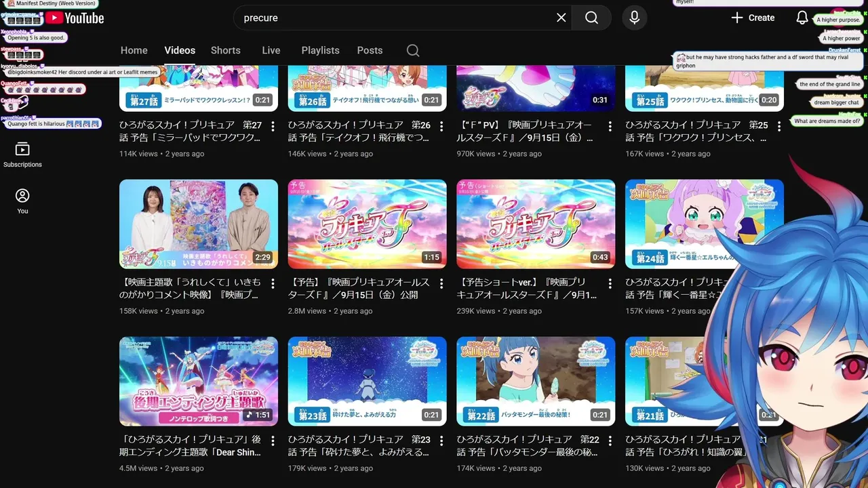
Task: Open options menu for episode 27 preview
Action: pyautogui.click(x=273, y=126)
